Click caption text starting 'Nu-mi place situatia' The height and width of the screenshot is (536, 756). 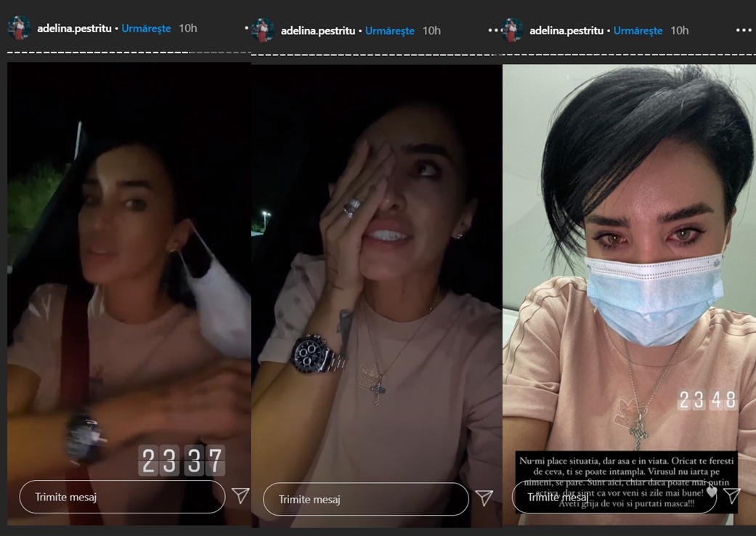(x=626, y=482)
